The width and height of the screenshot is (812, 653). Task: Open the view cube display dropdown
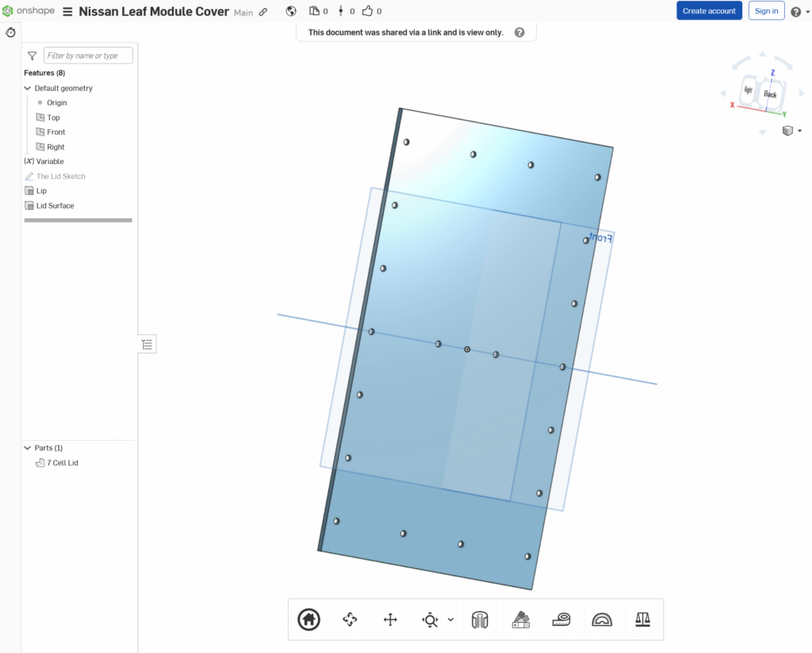point(799,131)
